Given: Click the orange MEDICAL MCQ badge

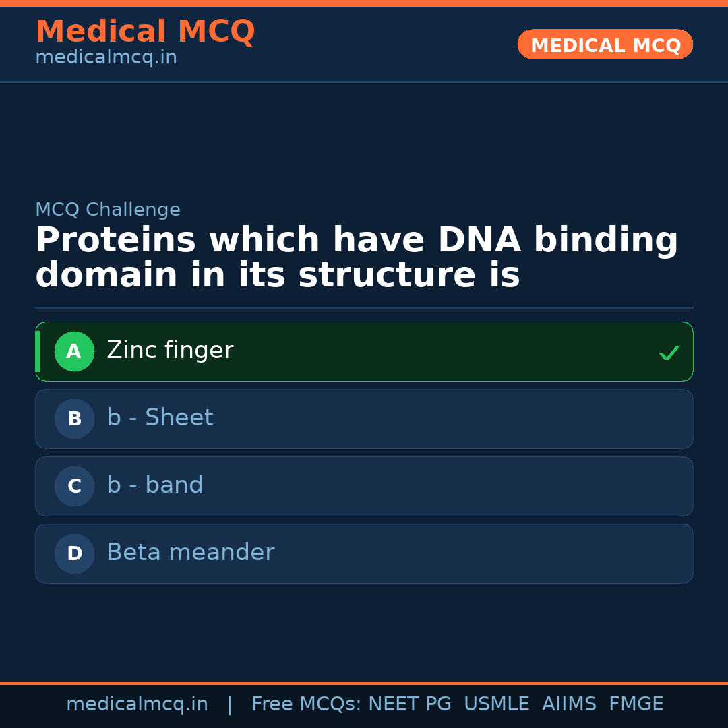Looking at the screenshot, I should [x=605, y=45].
